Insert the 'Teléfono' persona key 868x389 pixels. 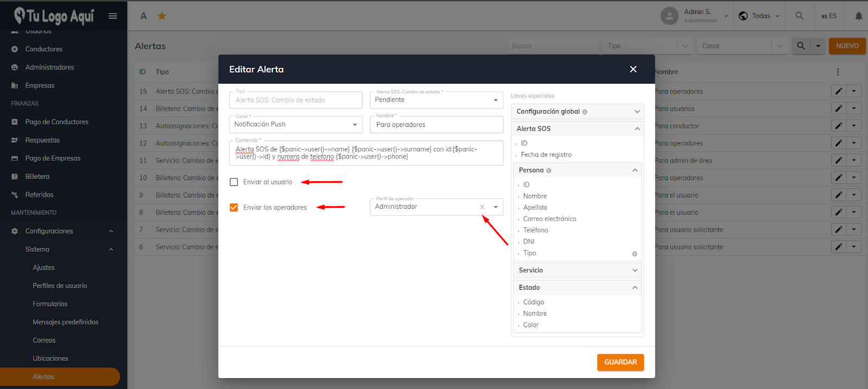[x=535, y=231]
